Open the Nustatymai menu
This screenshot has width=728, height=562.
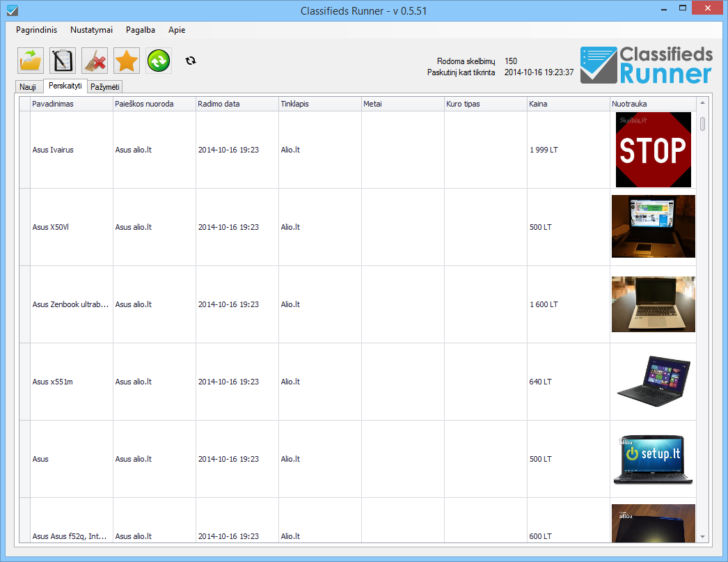coord(91,30)
